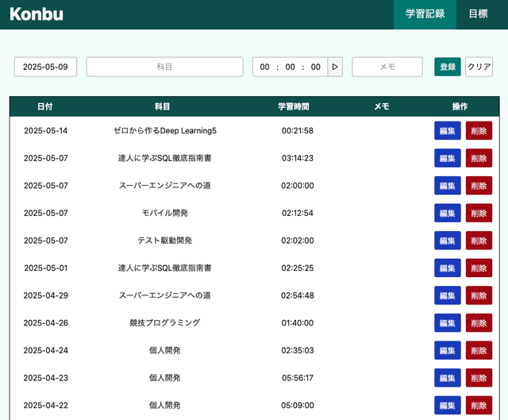Edit the テスト駆動開発 record
The width and height of the screenshot is (508, 420).
coord(448,241)
